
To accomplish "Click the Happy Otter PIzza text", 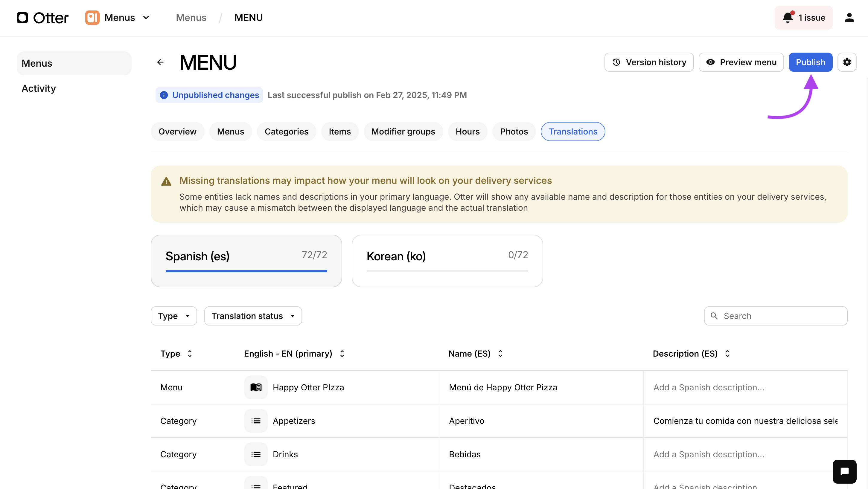I will tap(308, 387).
